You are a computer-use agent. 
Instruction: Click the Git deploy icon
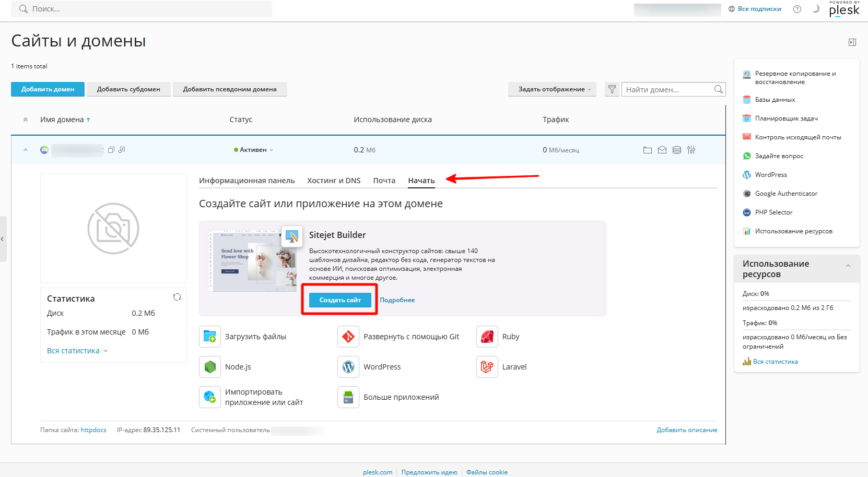348,337
